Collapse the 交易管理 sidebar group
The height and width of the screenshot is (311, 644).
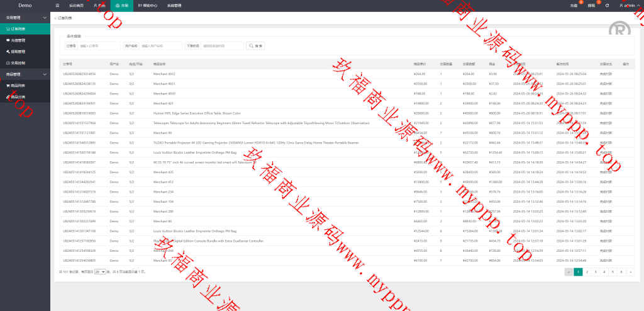click(25, 18)
